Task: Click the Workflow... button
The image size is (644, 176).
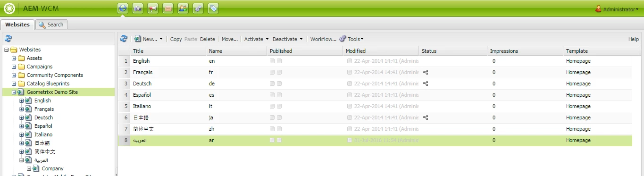Action: pos(323,39)
